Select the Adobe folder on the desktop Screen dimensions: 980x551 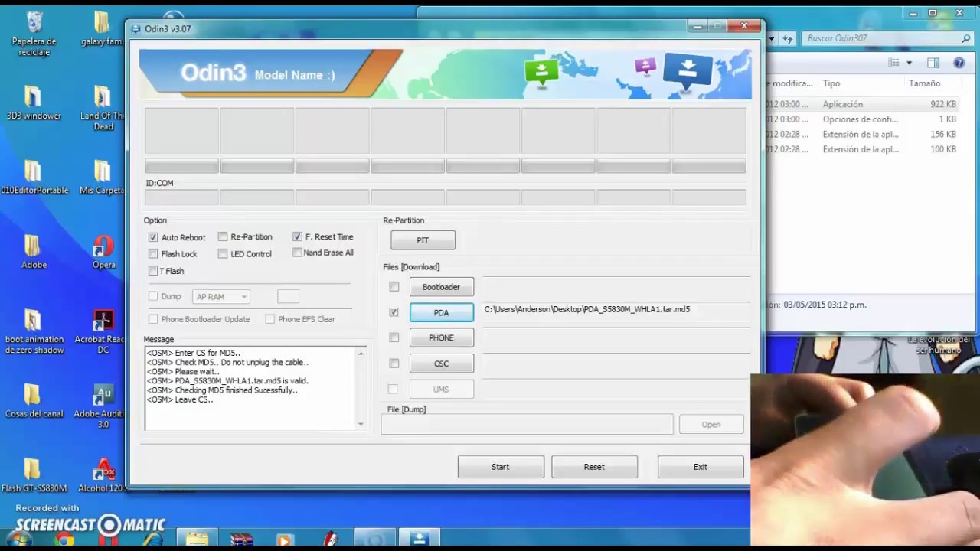point(34,252)
